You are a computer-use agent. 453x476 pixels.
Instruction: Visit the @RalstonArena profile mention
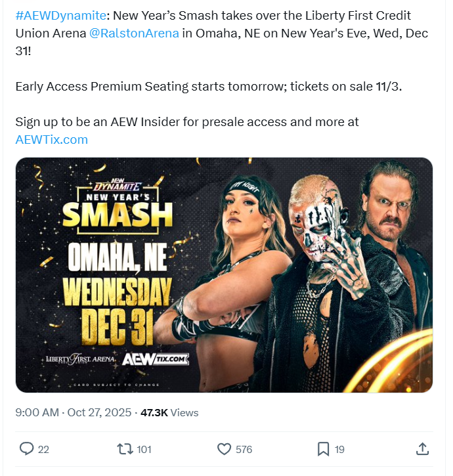tap(134, 33)
